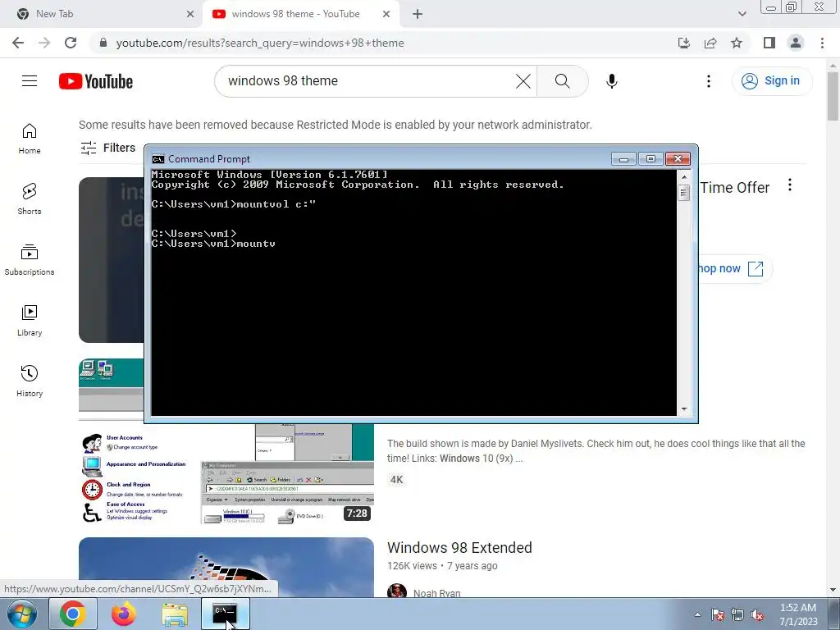Open the search Filters button
Viewport: 840px width, 630px height.
(x=107, y=148)
